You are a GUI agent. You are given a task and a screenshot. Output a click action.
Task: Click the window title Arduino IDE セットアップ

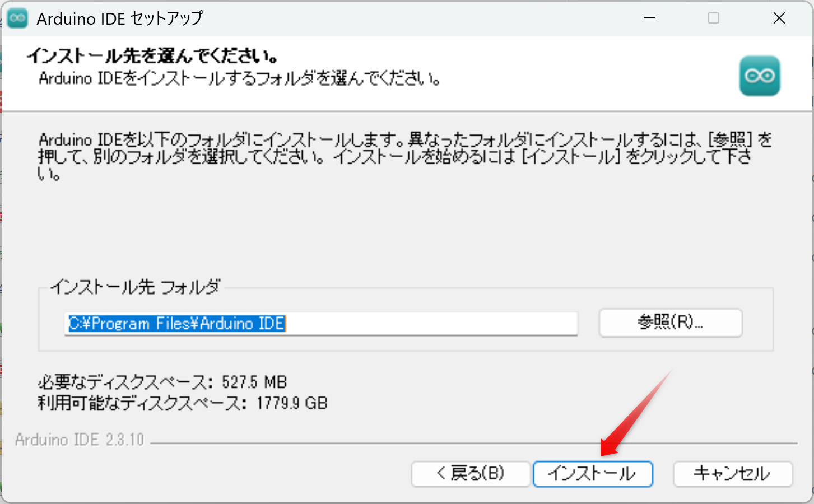[120, 18]
